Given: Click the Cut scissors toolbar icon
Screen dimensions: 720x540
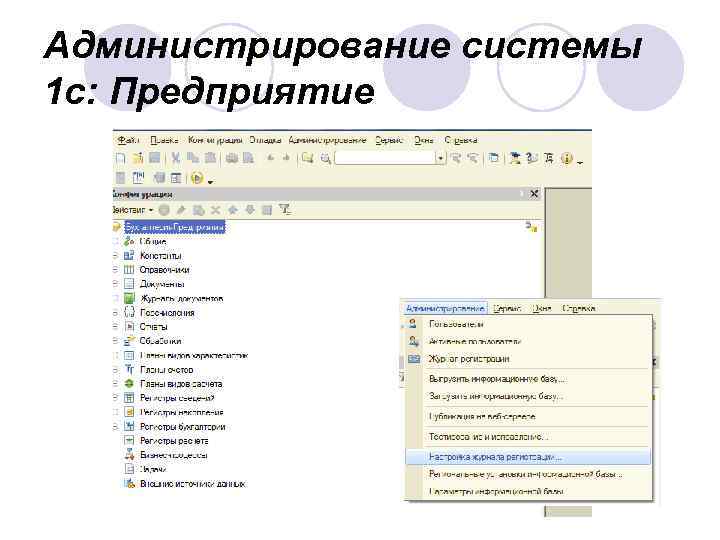Looking at the screenshot, I should click(175, 158).
